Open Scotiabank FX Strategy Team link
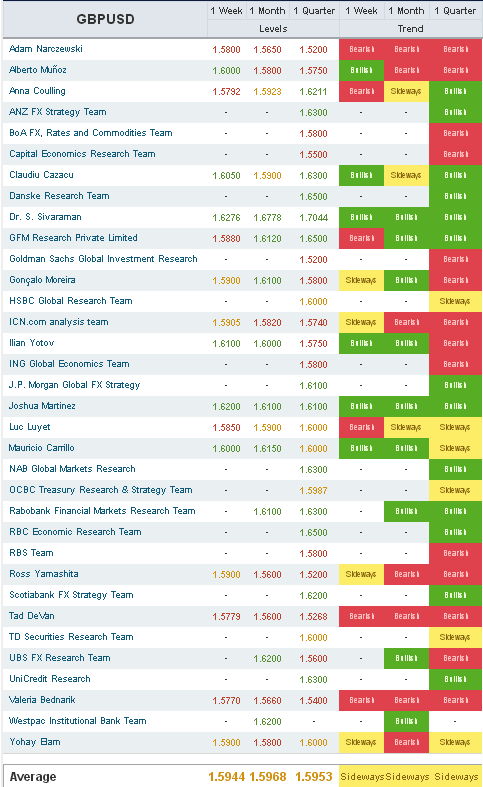Viewport: 483px width, 787px height. pos(71,595)
